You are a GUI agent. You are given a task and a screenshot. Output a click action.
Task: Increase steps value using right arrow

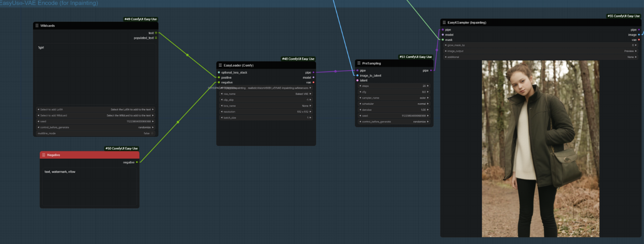pyautogui.click(x=428, y=86)
